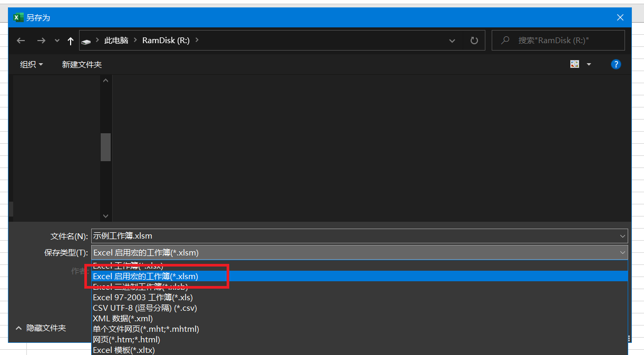This screenshot has width=644, height=355.
Task: Choose 网页(*.htm;*.html) file type
Action: click(x=359, y=339)
